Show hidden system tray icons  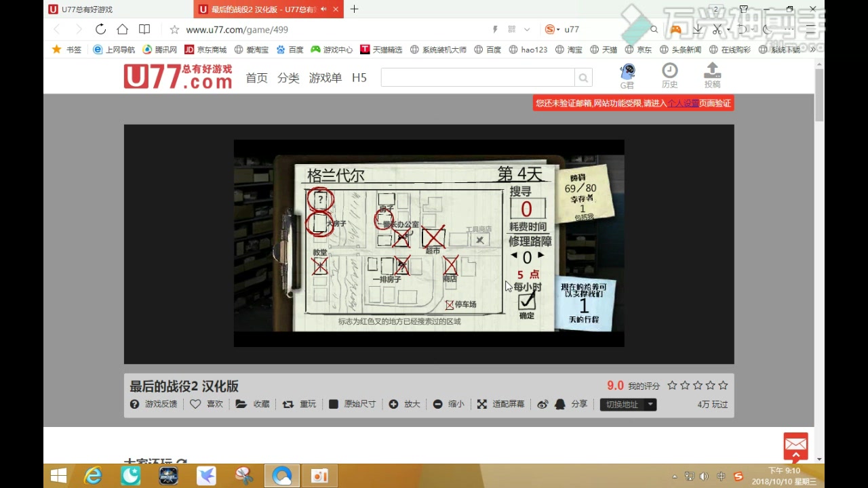click(x=674, y=476)
